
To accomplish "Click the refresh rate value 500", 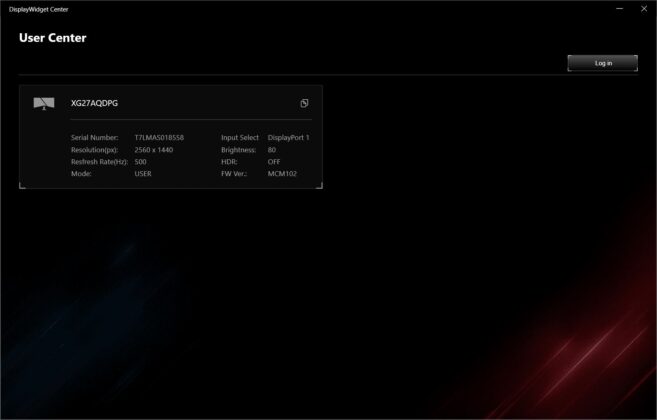I will click(140, 162).
